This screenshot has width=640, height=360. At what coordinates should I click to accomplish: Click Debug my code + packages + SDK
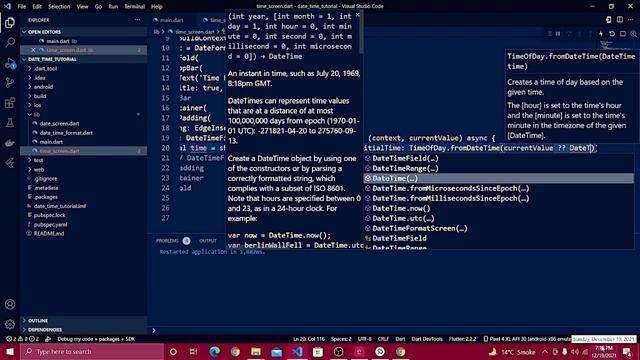(x=96, y=339)
